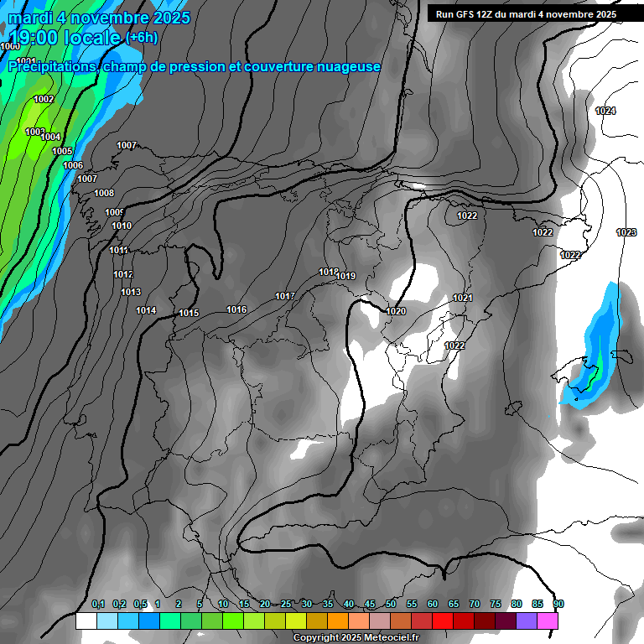This screenshot has width=644, height=644.
Task: Select the 1014 pressure label
Action: click(146, 310)
